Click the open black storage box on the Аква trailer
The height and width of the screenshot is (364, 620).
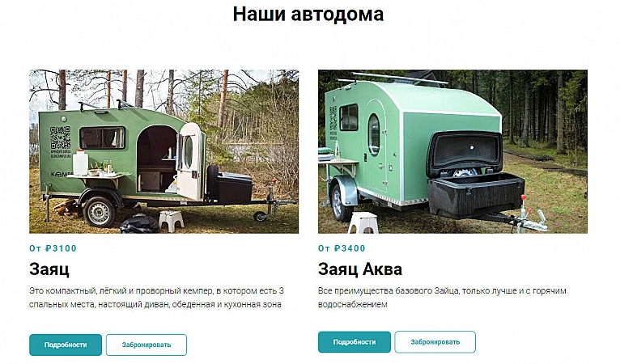(x=474, y=174)
